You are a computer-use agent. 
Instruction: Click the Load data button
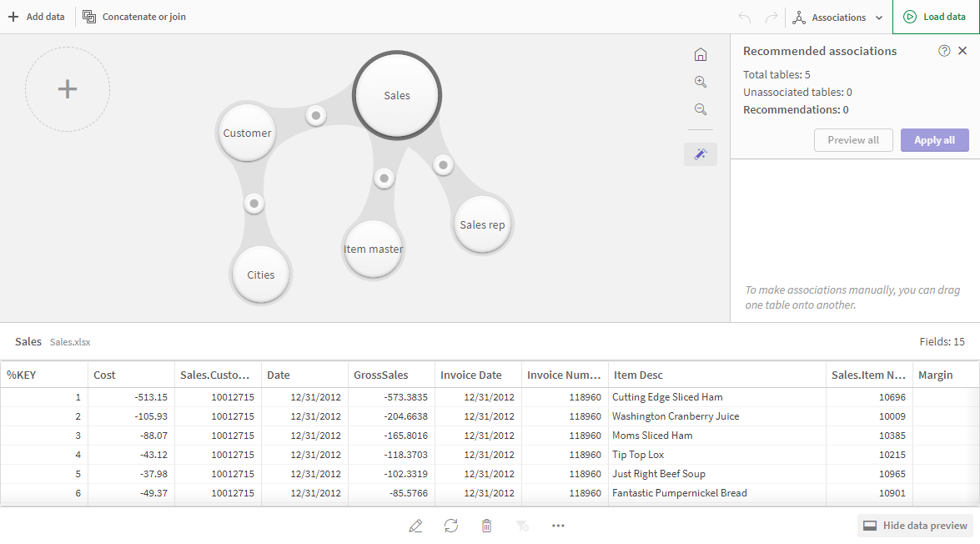(935, 16)
